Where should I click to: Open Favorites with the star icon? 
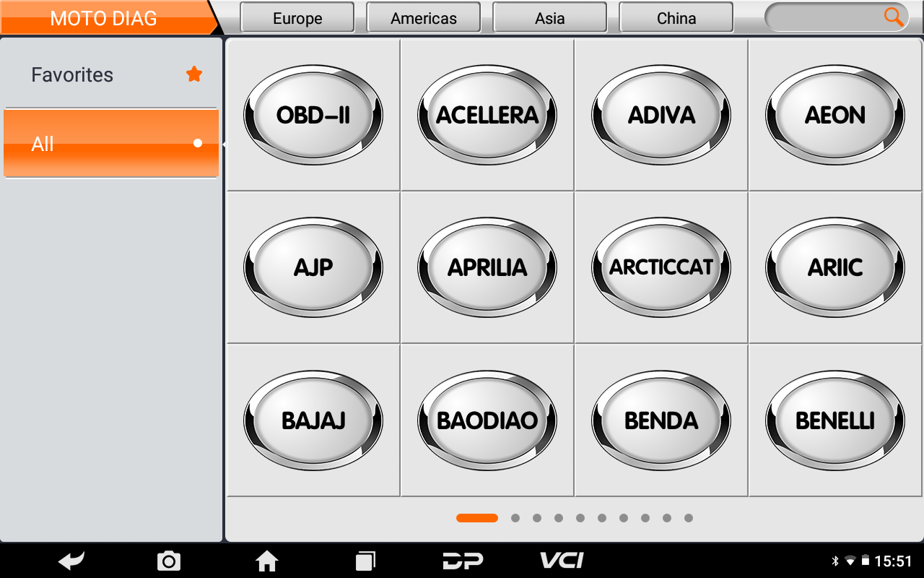112,74
